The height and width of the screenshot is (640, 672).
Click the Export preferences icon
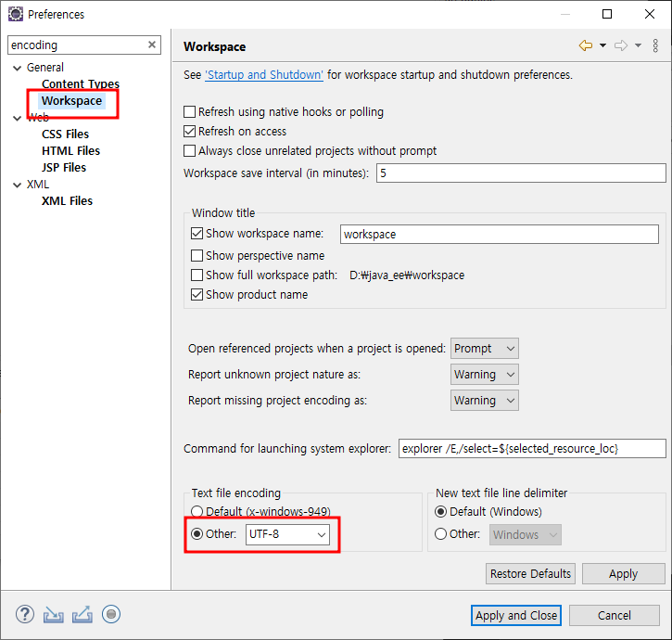click(x=82, y=614)
